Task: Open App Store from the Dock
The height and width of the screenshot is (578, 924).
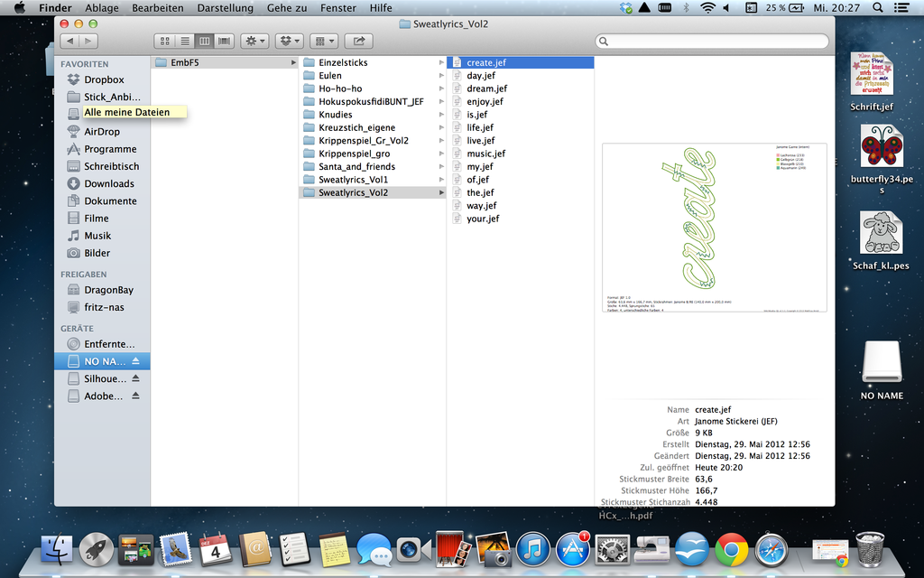Action: pos(572,550)
